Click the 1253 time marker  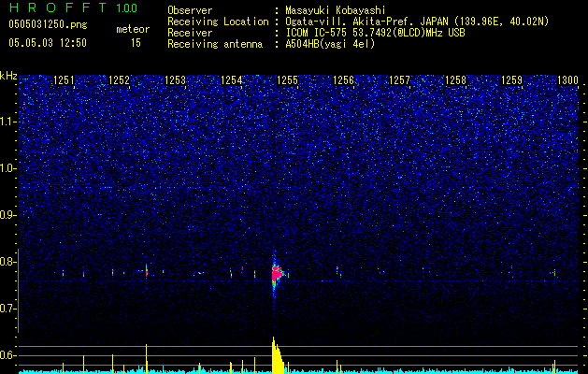tap(175, 80)
